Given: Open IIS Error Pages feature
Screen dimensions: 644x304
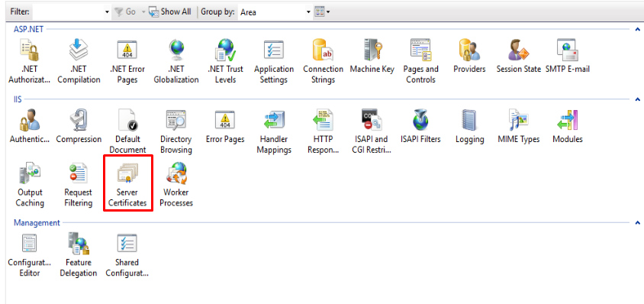Looking at the screenshot, I should pyautogui.click(x=225, y=127).
